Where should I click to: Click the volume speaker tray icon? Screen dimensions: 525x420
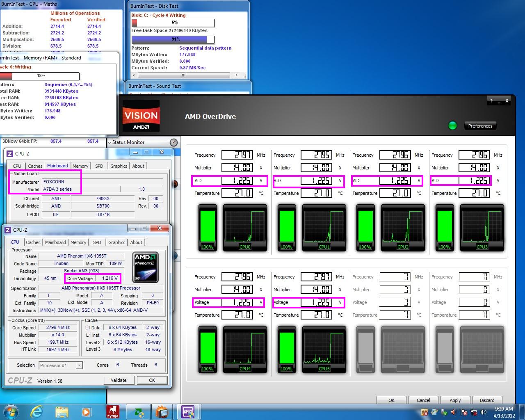(483, 412)
